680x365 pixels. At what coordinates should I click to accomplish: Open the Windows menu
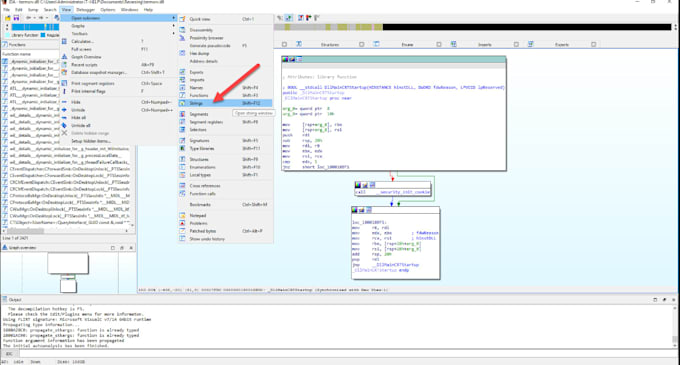129,10
